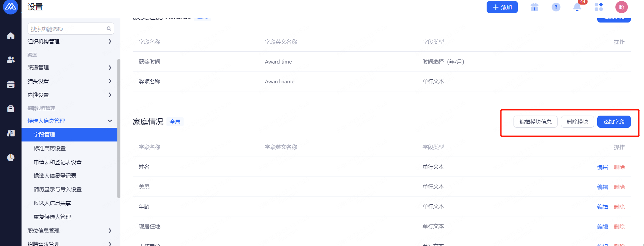Open the briefcase jobs icon in sidebar
Viewport: 644px width, 246px height.
tap(11, 109)
